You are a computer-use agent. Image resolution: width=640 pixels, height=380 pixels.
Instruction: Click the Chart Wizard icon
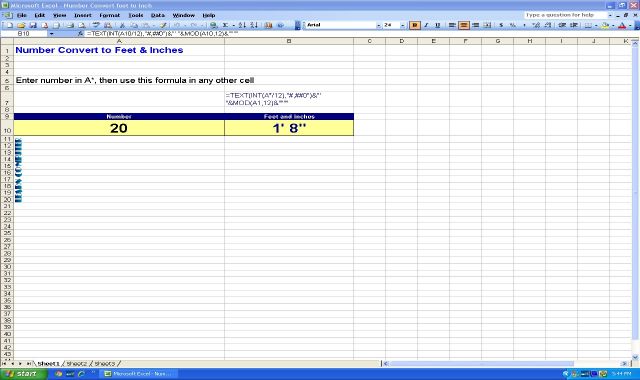pyautogui.click(x=268, y=25)
